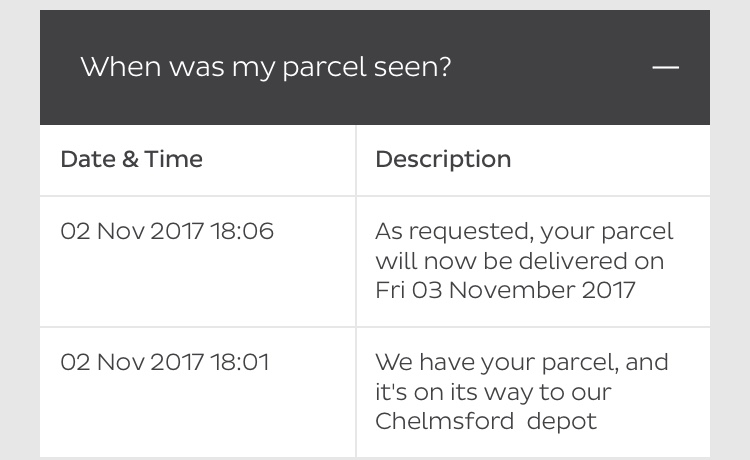Click the word "Time" in the column header
The height and width of the screenshot is (460, 750).
(174, 159)
